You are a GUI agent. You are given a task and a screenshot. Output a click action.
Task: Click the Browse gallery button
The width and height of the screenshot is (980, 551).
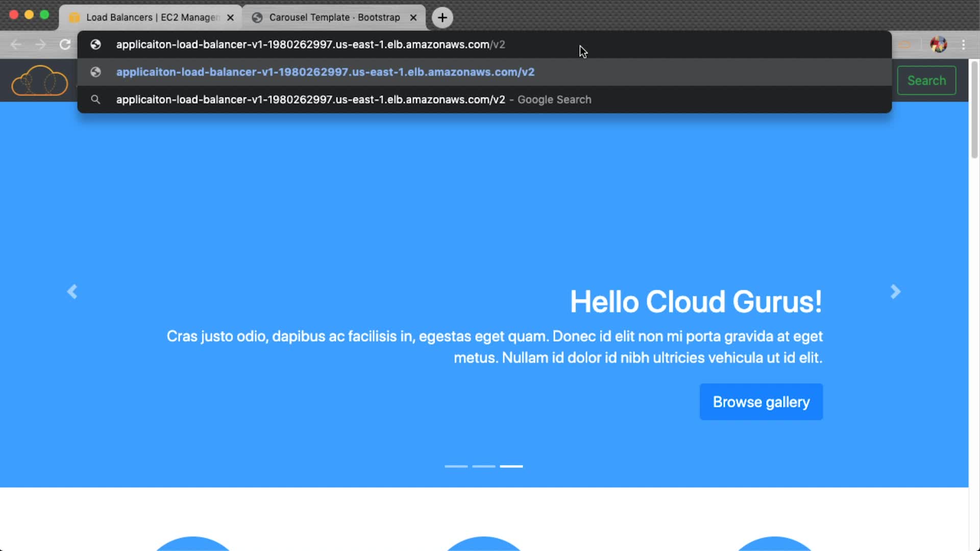761,402
